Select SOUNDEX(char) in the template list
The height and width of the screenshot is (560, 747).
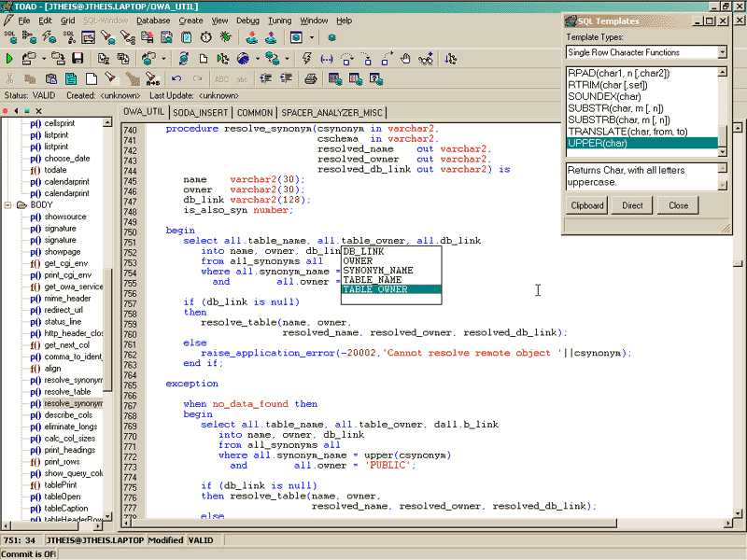[641, 97]
